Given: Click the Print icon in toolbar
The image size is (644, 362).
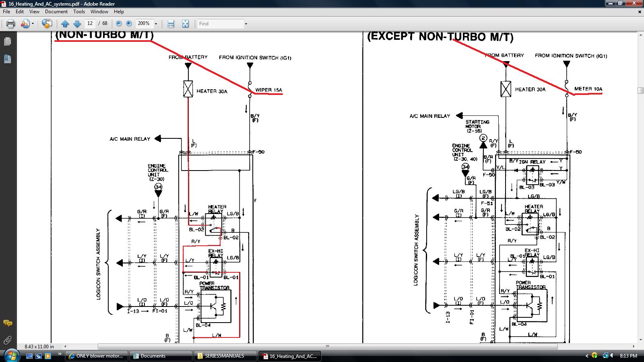Looking at the screenshot, I should tap(11, 24).
